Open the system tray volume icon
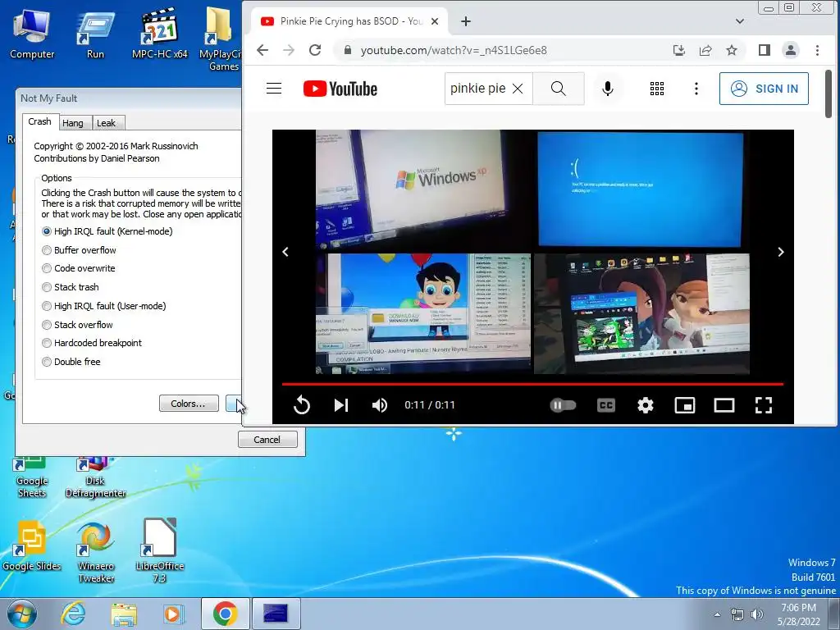The height and width of the screenshot is (630, 840). coord(757,614)
